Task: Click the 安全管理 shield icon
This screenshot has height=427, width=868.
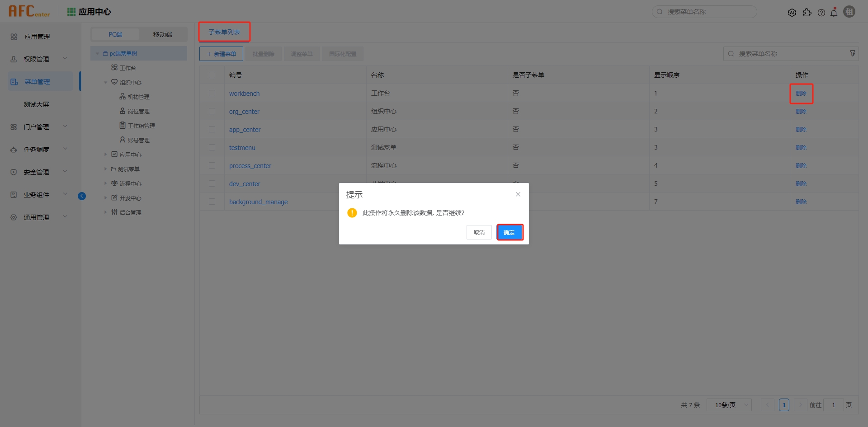Action: (x=13, y=172)
